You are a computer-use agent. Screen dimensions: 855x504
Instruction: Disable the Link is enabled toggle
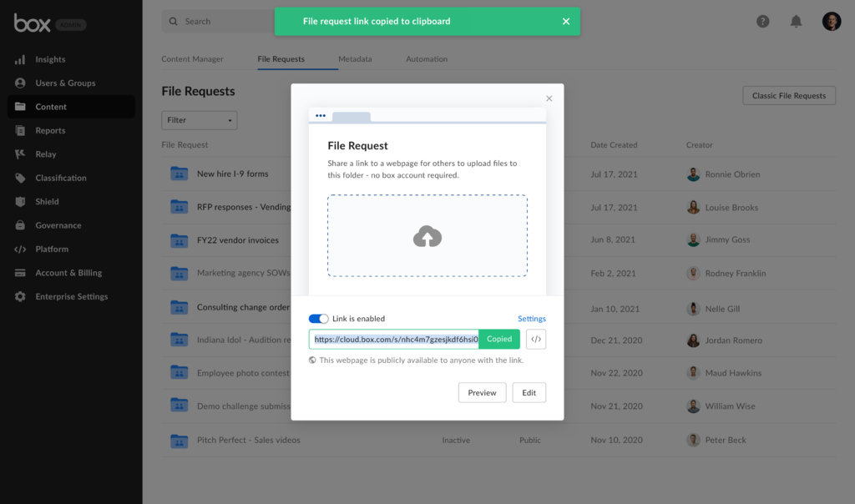tap(320, 318)
